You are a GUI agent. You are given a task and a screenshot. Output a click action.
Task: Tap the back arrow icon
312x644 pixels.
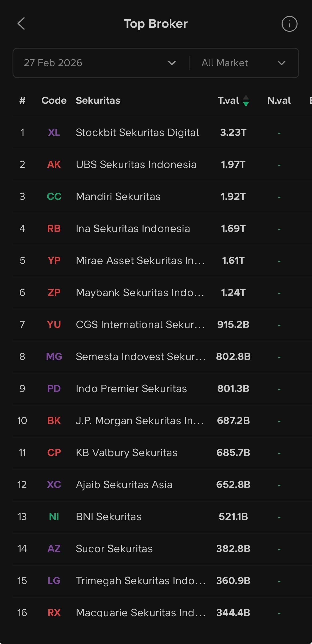pos(21,24)
